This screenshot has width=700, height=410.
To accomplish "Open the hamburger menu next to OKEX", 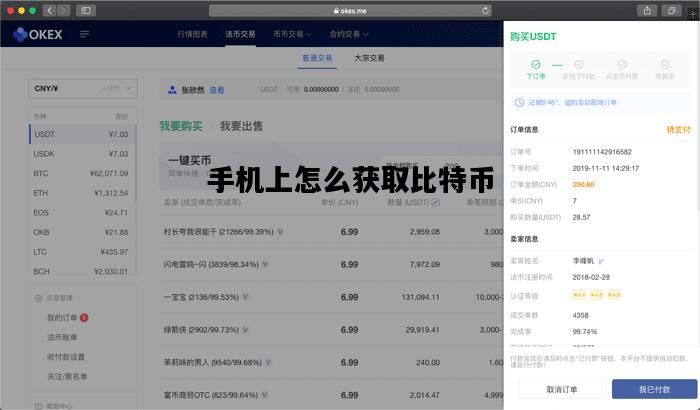I will [85, 34].
